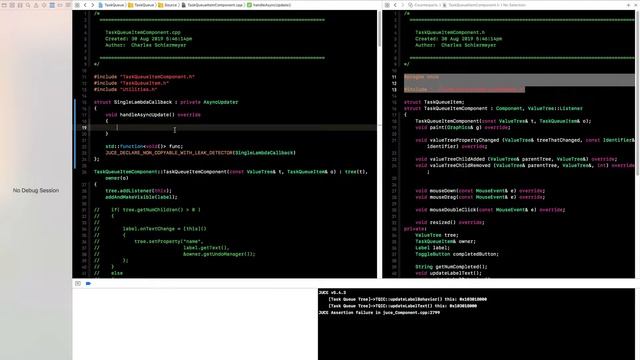
Task: Go forward in left editor history
Action: click(92, 5)
